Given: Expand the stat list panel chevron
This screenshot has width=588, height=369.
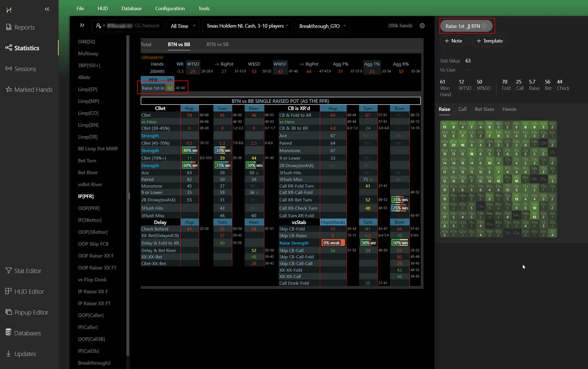Looking at the screenshot, I should (x=82, y=25).
